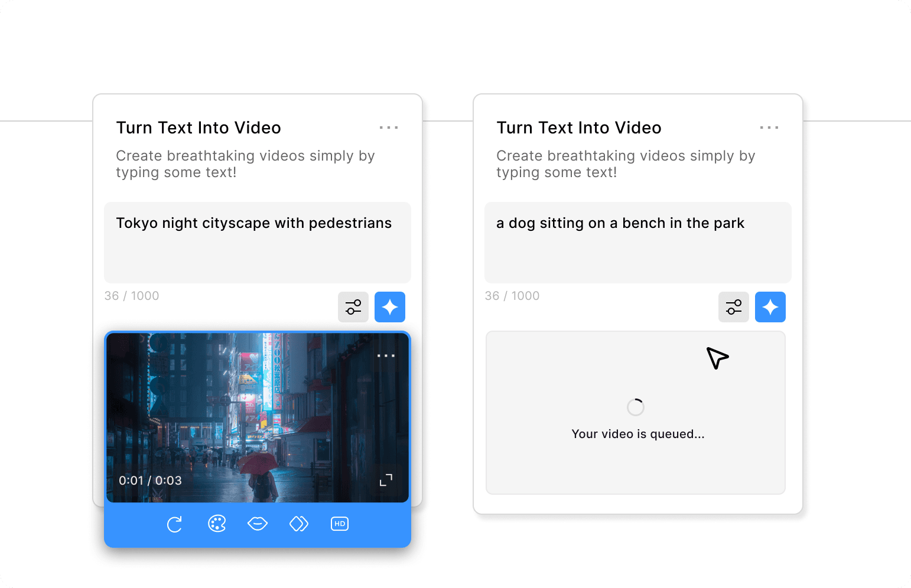Click the sparkle generate button under the Tokyo prompt
This screenshot has width=911, height=588.
390,307
